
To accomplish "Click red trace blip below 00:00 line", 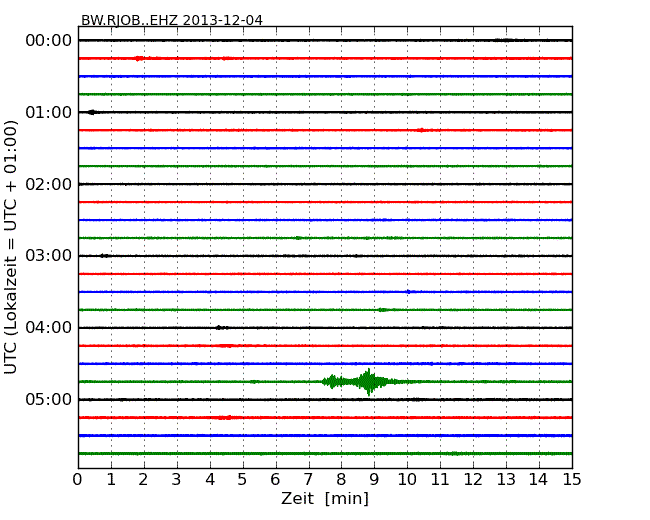I will 140,58.
